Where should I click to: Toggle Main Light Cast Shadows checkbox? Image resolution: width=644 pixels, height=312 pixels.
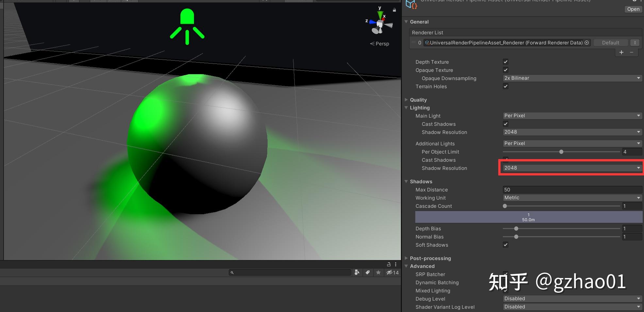click(505, 124)
